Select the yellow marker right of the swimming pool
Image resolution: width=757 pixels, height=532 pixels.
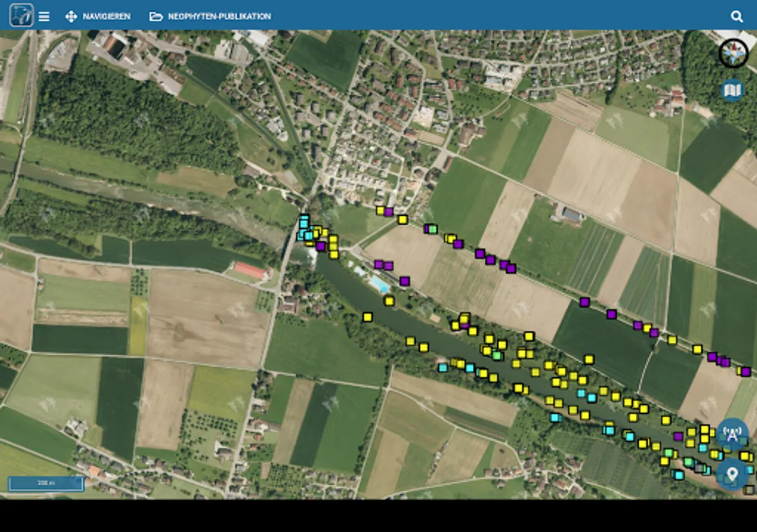[389, 301]
